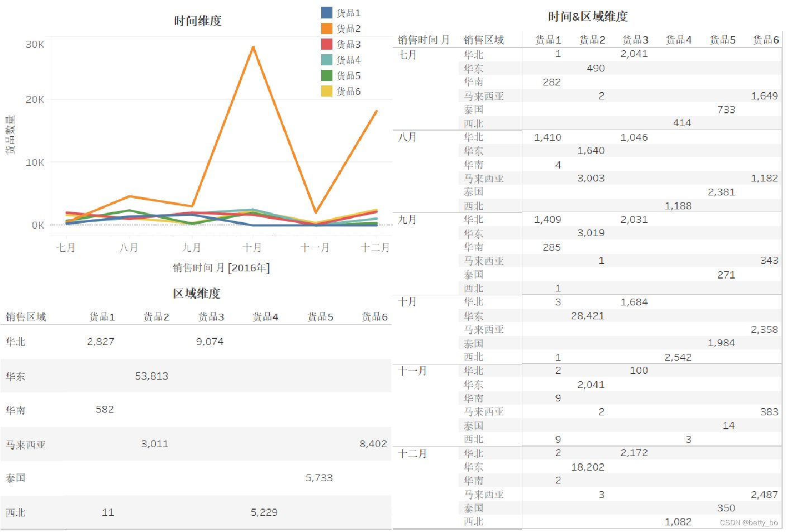Click the 5,733 value in 泰国 row
The height and width of the screenshot is (532, 786).
click(x=319, y=478)
